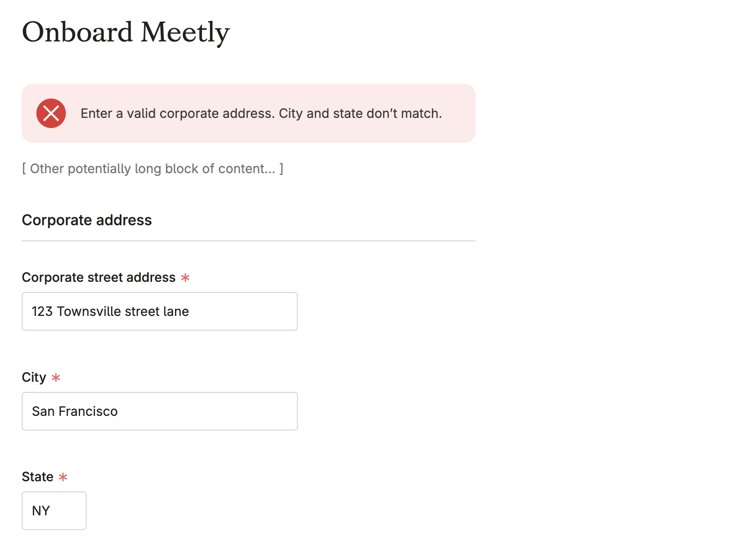Click inside the City text field
Image resolution: width=733 pixels, height=560 pixels.
(x=159, y=411)
